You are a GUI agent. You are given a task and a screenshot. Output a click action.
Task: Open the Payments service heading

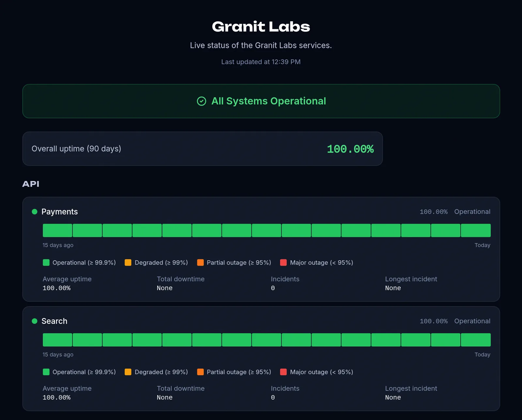(59, 212)
